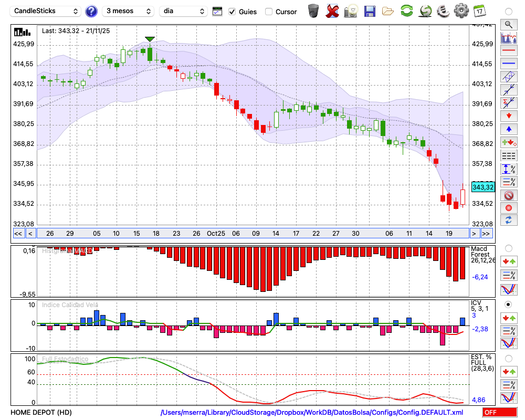Open settings with the gear icon

click(x=461, y=11)
